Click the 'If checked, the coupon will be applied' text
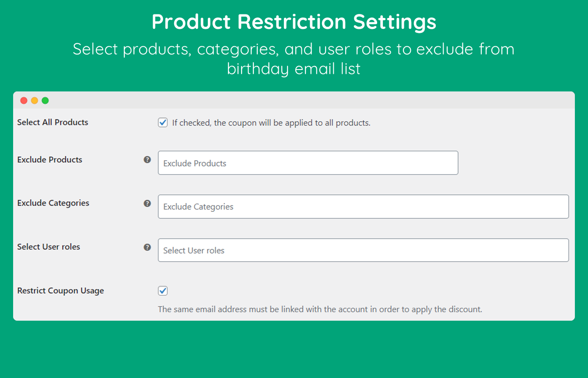 coord(271,123)
